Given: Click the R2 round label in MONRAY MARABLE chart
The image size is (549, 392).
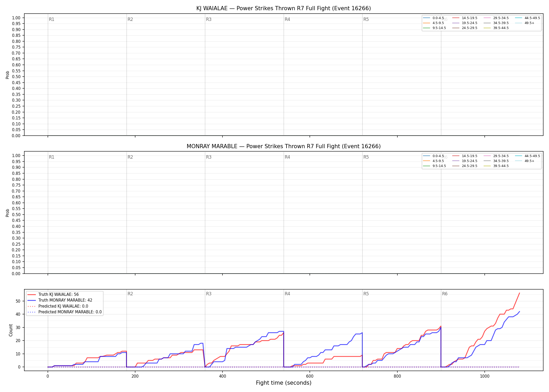Looking at the screenshot, I should [x=130, y=157].
